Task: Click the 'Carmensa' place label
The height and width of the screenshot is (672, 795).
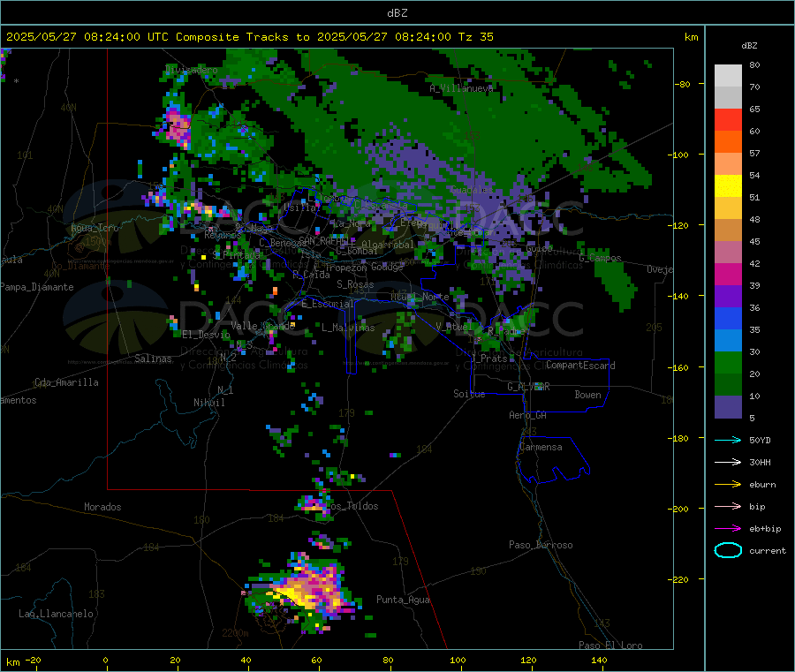Action: click(x=541, y=447)
